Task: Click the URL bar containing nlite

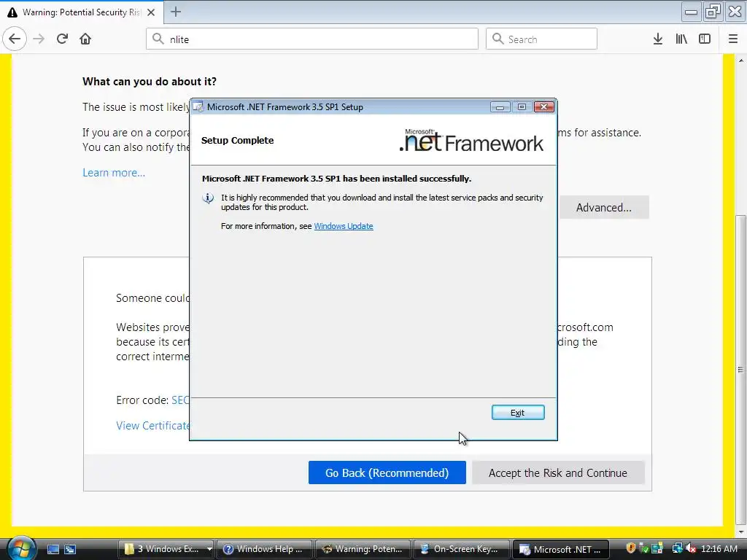Action: (x=312, y=39)
